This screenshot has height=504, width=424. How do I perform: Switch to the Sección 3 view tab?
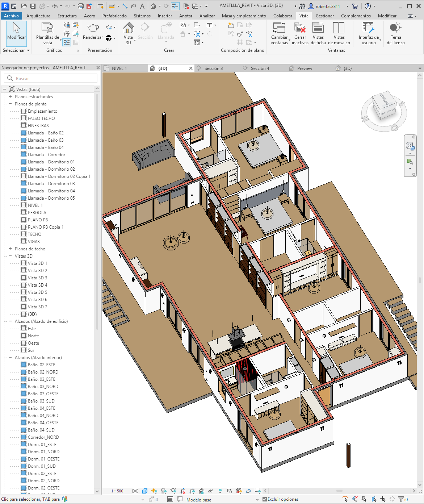pyautogui.click(x=214, y=68)
